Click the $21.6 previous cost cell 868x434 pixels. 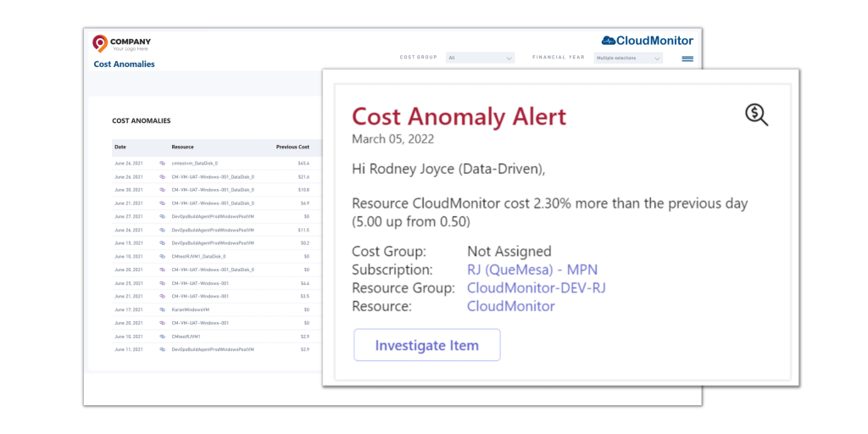coord(303,176)
